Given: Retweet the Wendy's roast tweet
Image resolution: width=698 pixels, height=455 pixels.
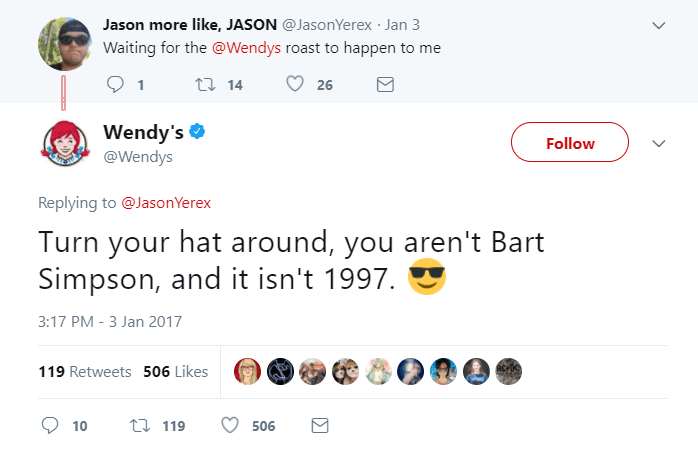Looking at the screenshot, I should 140,426.
